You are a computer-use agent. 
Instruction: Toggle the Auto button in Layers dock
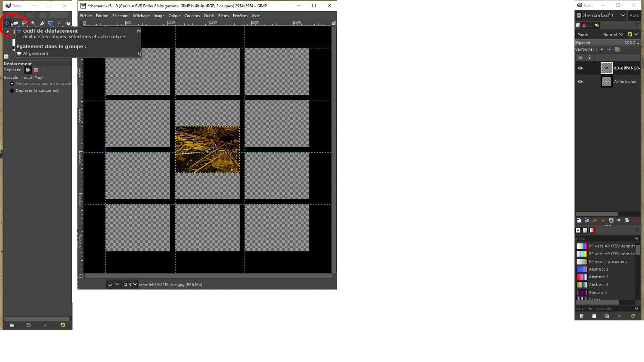(x=634, y=15)
